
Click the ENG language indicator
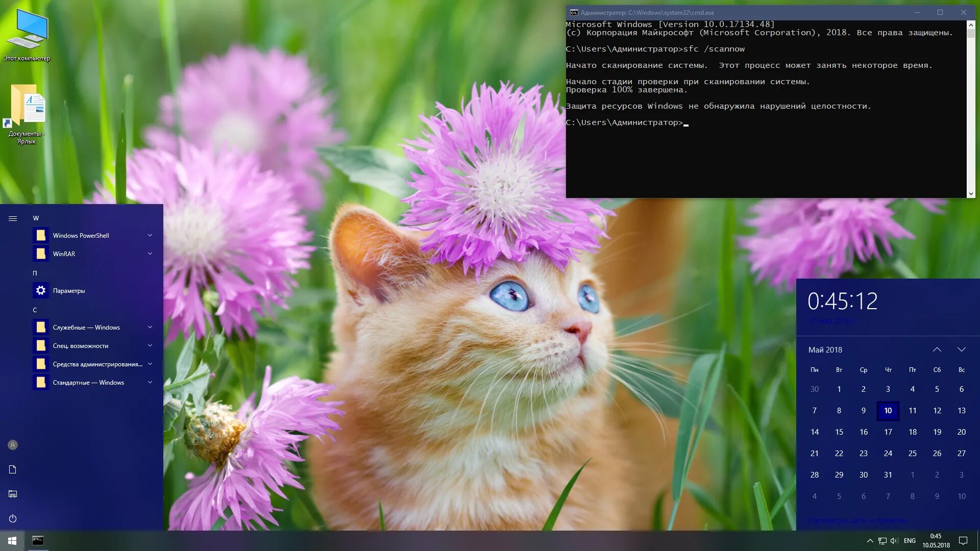[x=910, y=540]
